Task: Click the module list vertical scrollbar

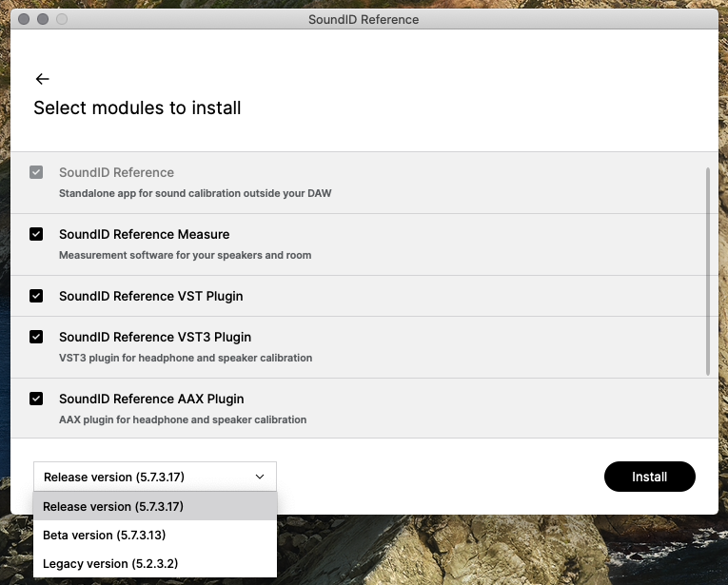Action: pyautogui.click(x=708, y=271)
